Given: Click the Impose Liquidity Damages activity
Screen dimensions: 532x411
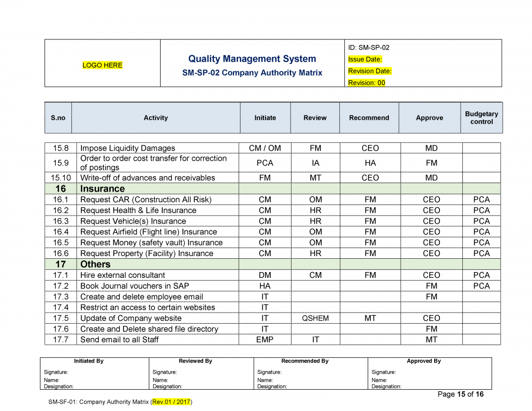Looking at the screenshot, I should (127, 148).
